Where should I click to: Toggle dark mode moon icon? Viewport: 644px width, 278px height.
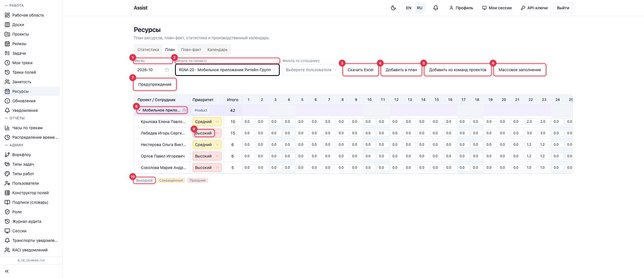click(393, 8)
